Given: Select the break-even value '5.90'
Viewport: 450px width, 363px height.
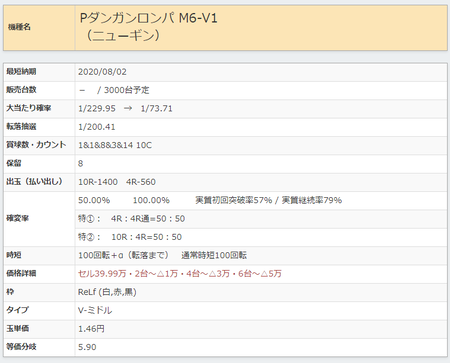Looking at the screenshot, I should tap(87, 347).
